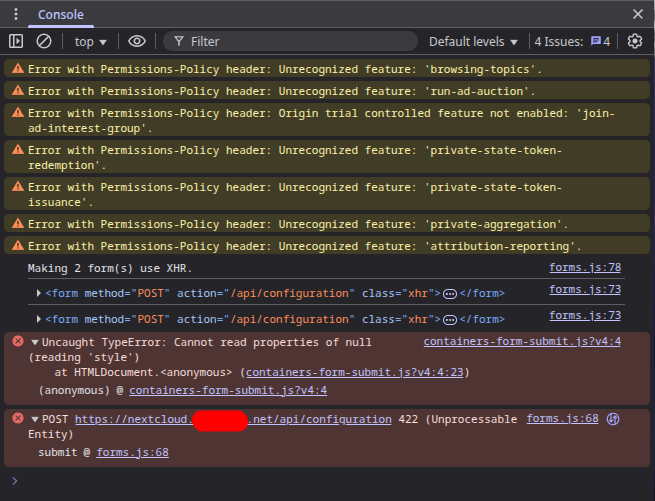Open console settings gear icon
The height and width of the screenshot is (501, 655).
point(635,41)
